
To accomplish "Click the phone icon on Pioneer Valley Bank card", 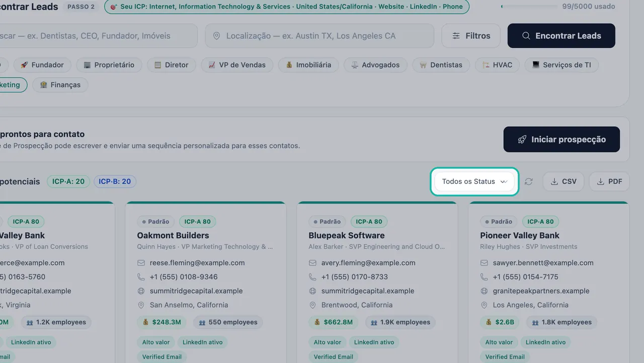I will click(484, 277).
